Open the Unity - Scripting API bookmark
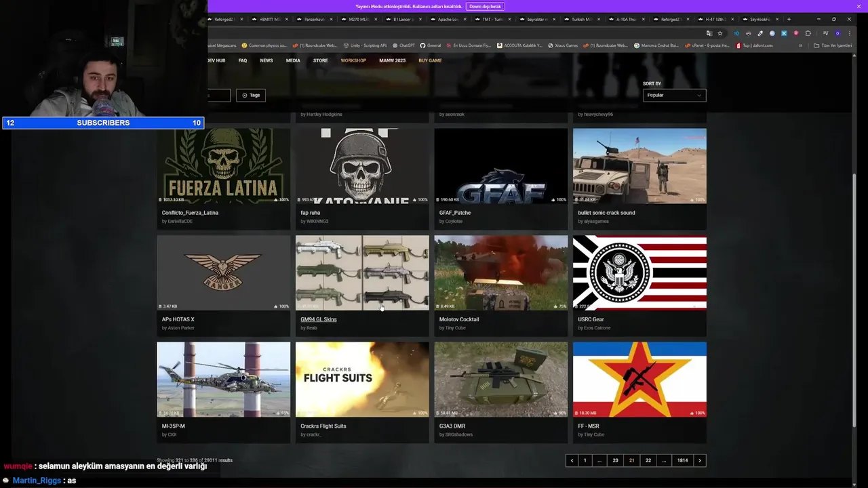Viewport: 868px width, 488px height. 365,45
